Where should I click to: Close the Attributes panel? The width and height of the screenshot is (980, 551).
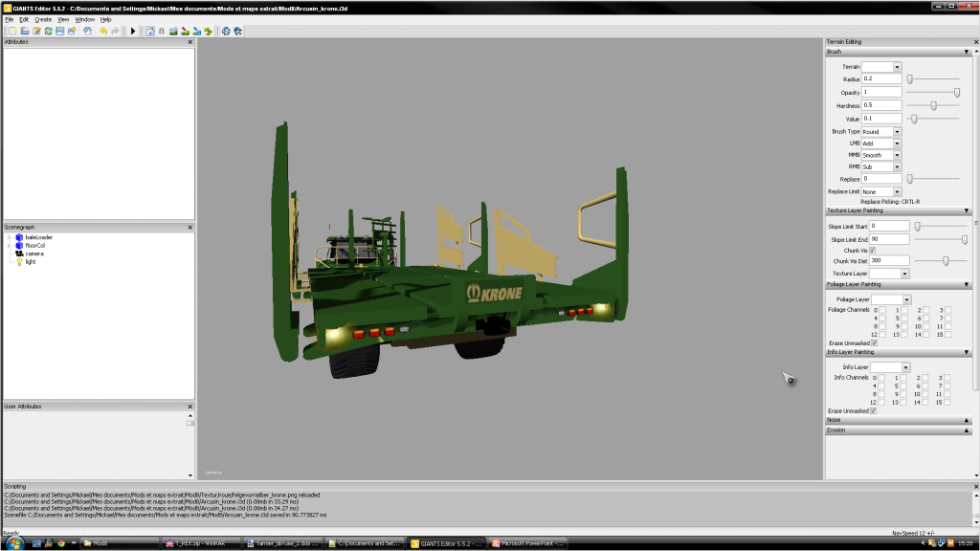pyautogui.click(x=190, y=42)
